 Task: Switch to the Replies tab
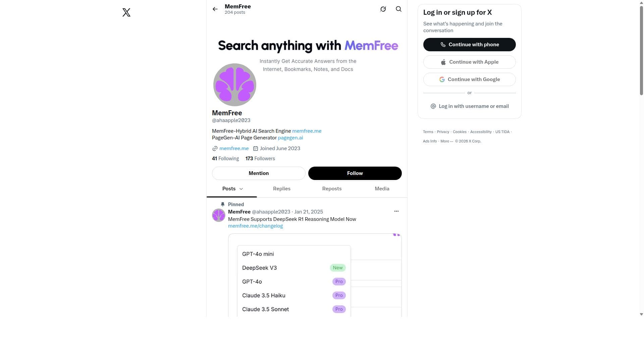pyautogui.click(x=282, y=189)
